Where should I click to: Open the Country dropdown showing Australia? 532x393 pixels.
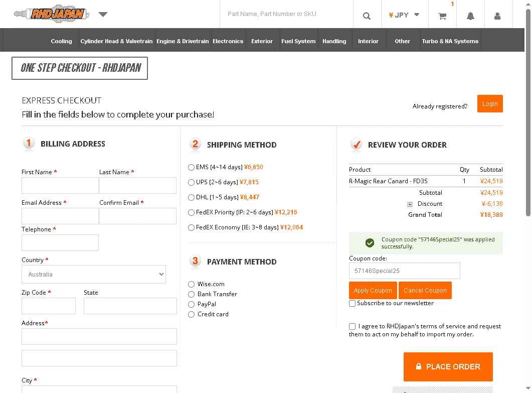[94, 274]
